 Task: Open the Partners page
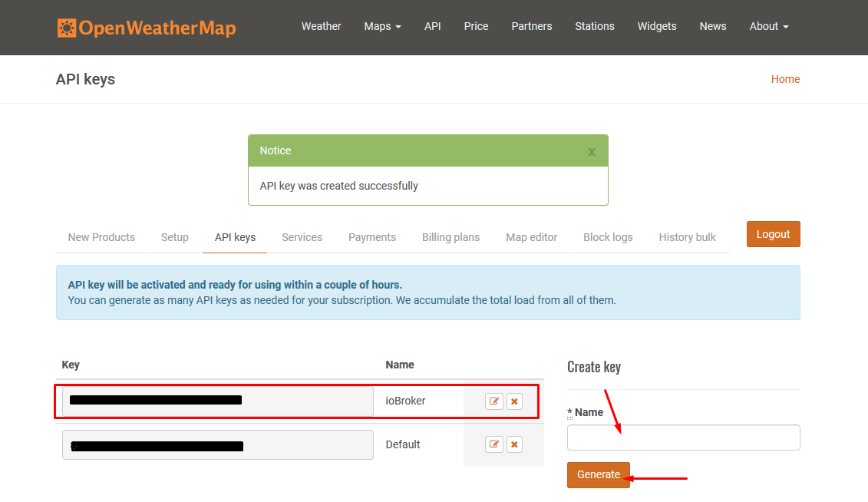(531, 27)
